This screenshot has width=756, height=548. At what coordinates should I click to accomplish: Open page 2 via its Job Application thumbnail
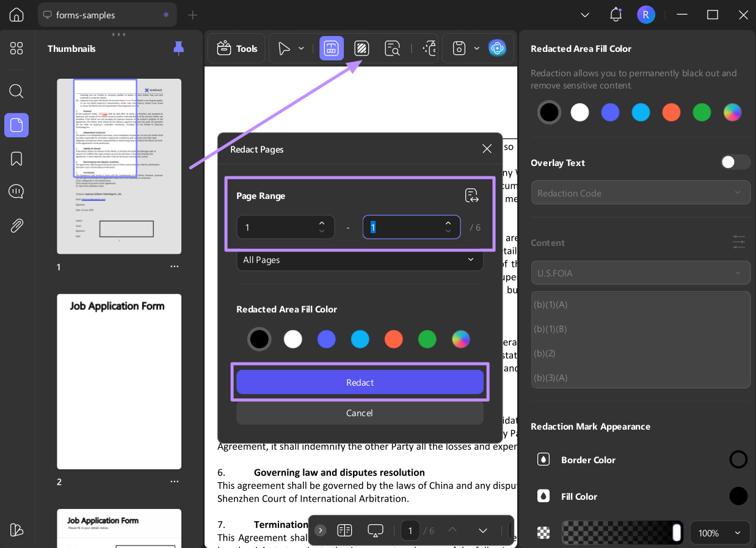click(119, 381)
